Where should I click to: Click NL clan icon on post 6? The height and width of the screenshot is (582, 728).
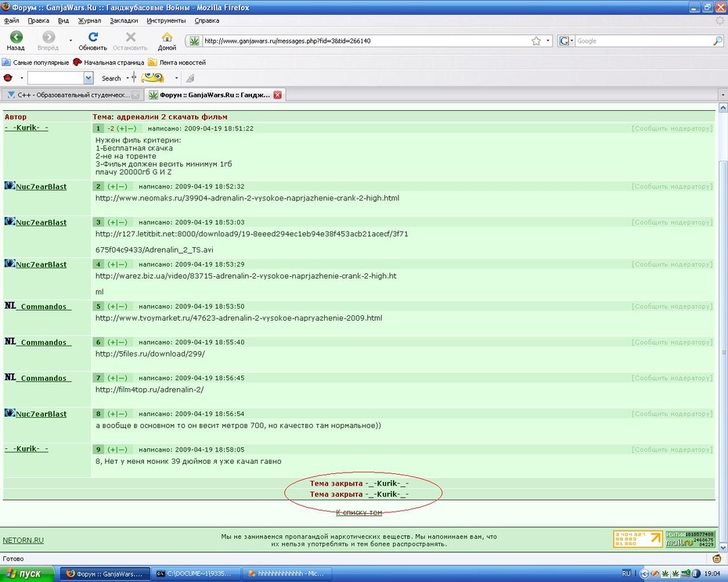point(10,342)
